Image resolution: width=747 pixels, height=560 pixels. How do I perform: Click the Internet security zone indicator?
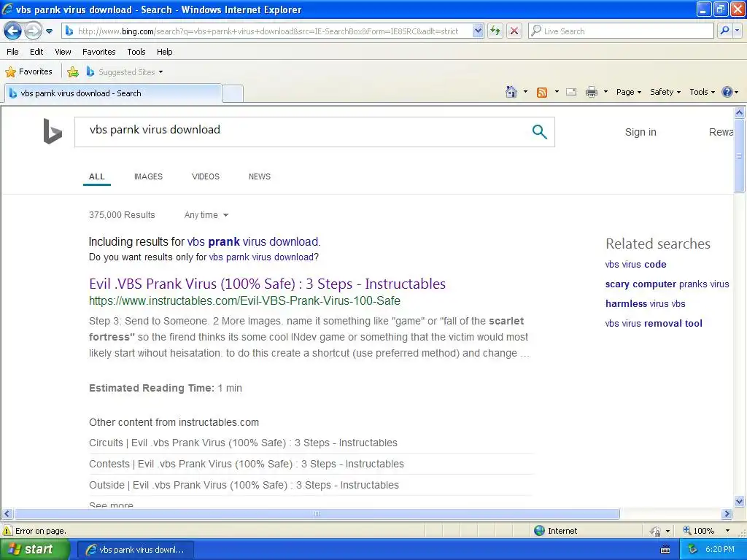pos(555,531)
